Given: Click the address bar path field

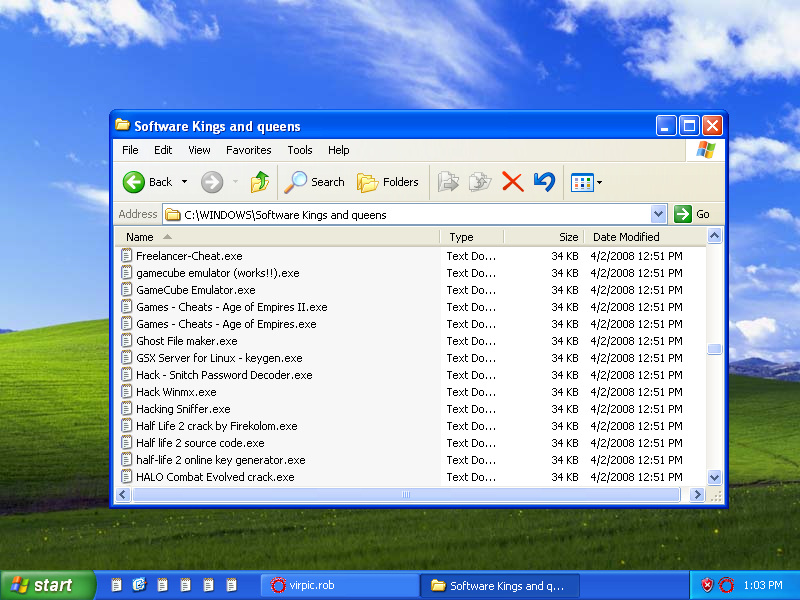Looking at the screenshot, I should [407, 214].
